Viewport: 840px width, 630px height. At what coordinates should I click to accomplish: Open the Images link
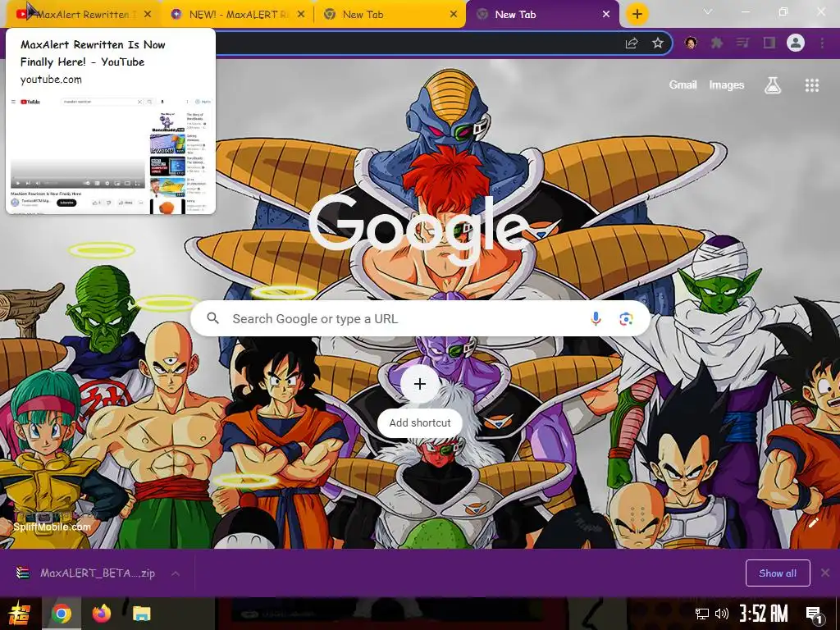click(727, 84)
